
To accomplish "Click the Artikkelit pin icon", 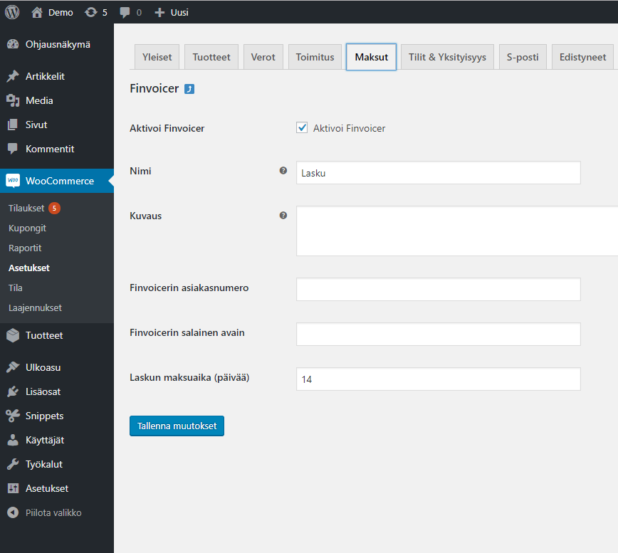I will pos(13,76).
